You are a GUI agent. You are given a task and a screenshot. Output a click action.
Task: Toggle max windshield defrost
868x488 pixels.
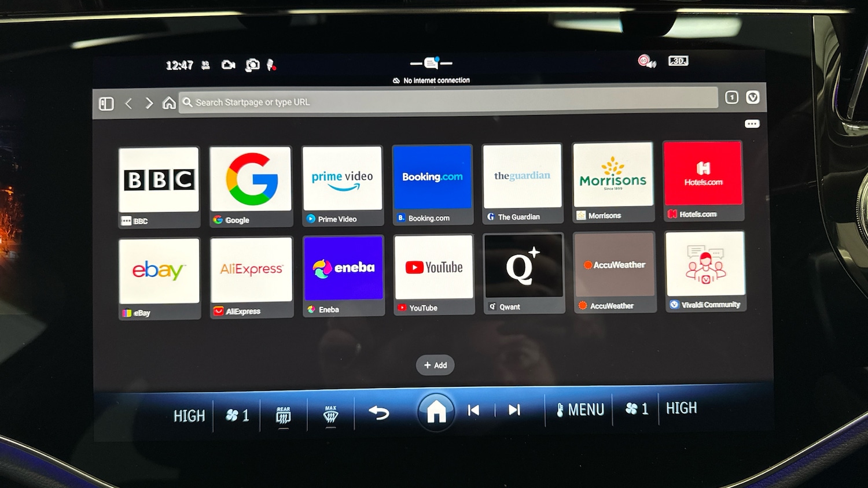[330, 415]
